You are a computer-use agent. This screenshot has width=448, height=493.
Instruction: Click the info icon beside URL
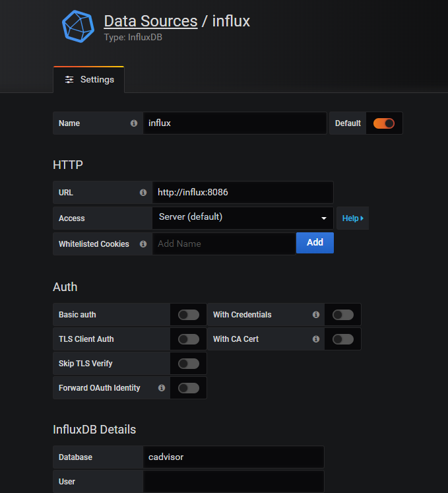(143, 193)
